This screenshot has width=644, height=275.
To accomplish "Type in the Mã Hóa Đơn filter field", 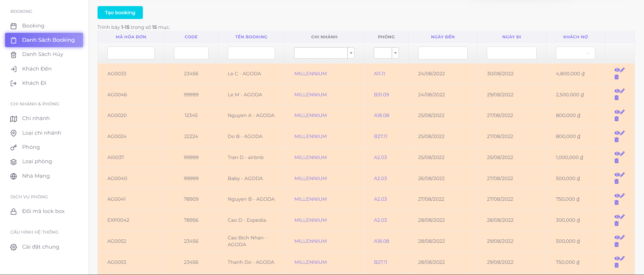I will point(131,53).
